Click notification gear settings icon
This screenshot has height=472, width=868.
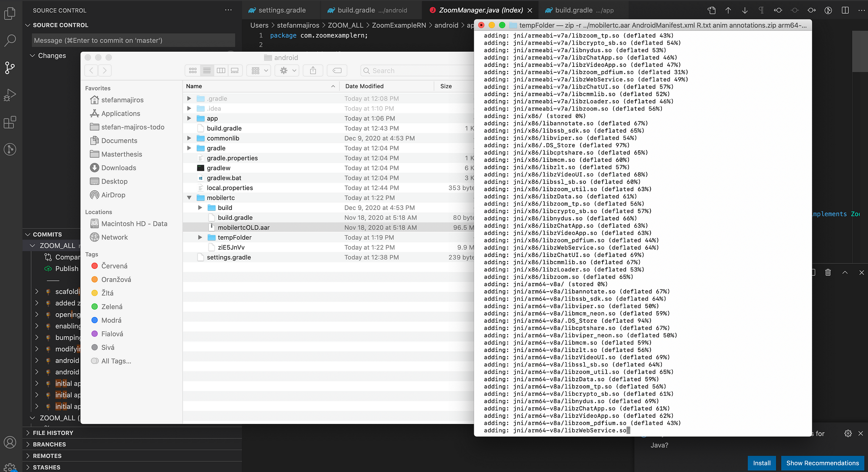848,433
